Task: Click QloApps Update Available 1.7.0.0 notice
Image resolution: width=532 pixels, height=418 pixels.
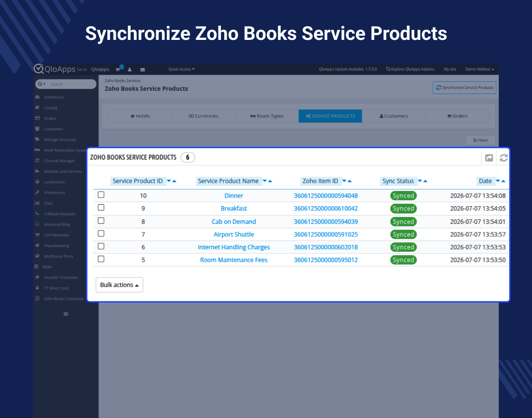Action: click(x=348, y=69)
